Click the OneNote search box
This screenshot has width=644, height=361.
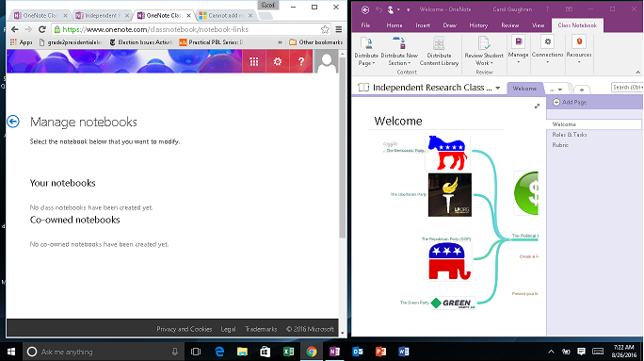point(627,87)
